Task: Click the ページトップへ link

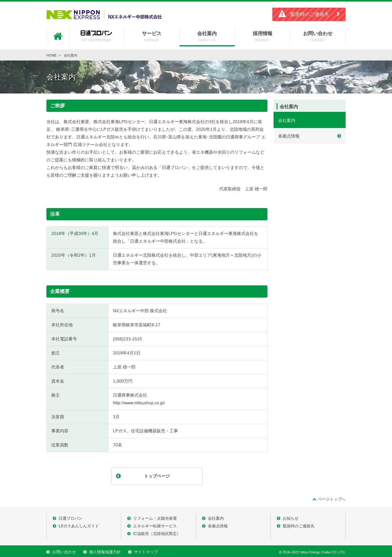Action: (329, 499)
